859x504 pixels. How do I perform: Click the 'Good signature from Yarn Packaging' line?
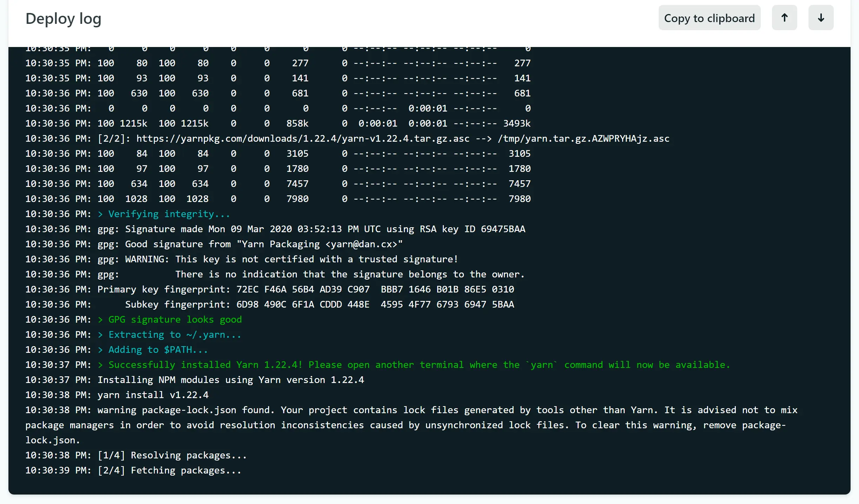(x=250, y=244)
